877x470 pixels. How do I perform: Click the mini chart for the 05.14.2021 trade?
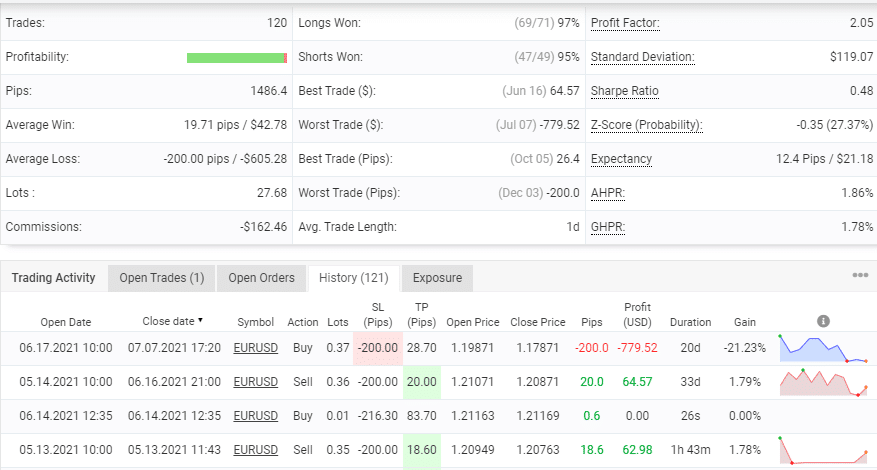[x=823, y=382]
